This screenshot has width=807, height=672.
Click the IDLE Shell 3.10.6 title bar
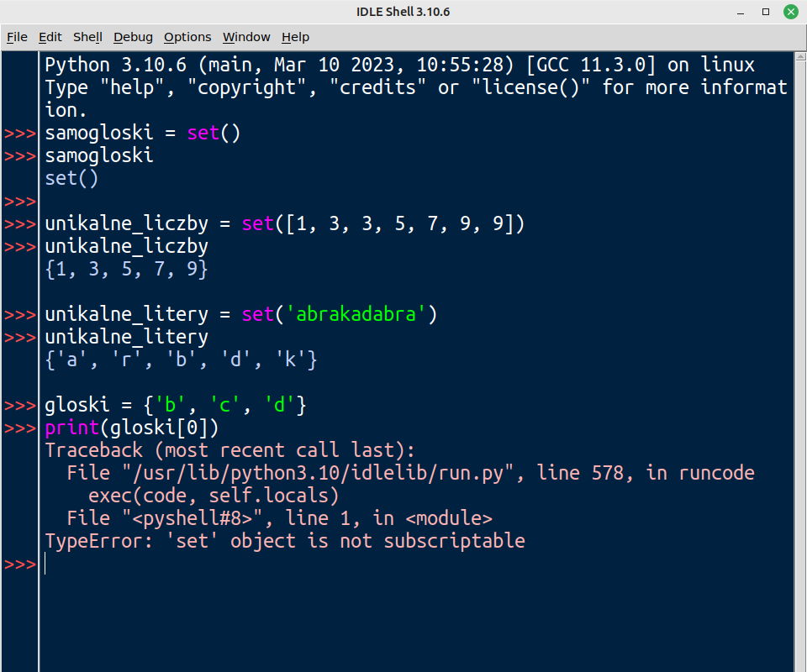[x=403, y=12]
